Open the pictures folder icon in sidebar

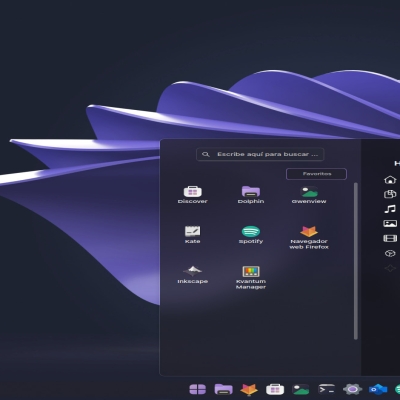point(390,224)
